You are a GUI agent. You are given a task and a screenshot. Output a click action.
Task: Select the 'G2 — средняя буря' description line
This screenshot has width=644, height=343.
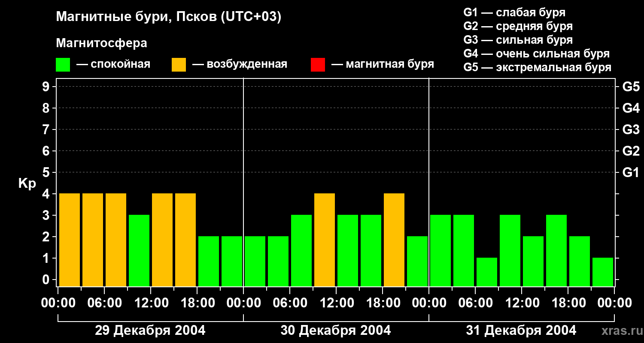(x=518, y=26)
